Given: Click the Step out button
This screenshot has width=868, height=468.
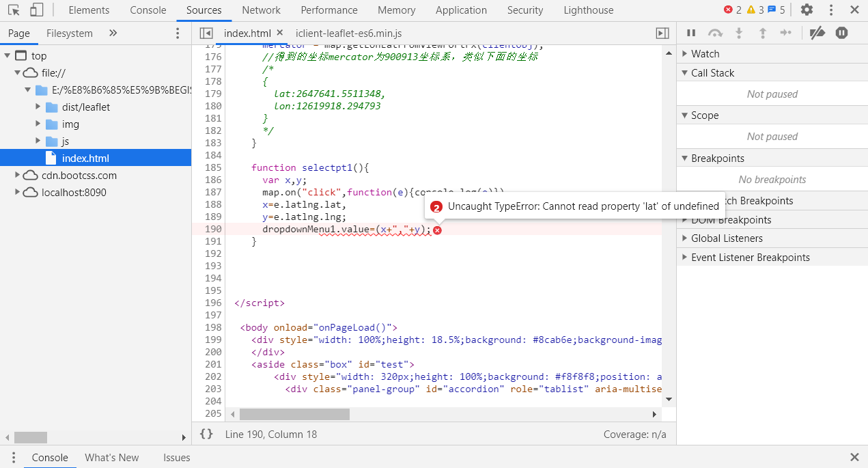Looking at the screenshot, I should coord(763,33).
